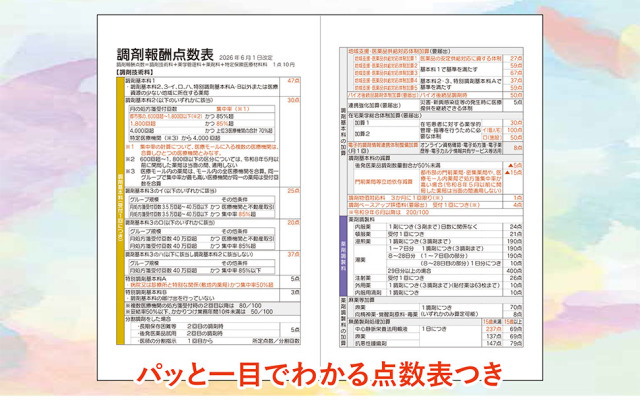Select the 3点 score for 特別調剤基本料B
Screen dimensions: 640x400
pyautogui.click(x=295, y=293)
